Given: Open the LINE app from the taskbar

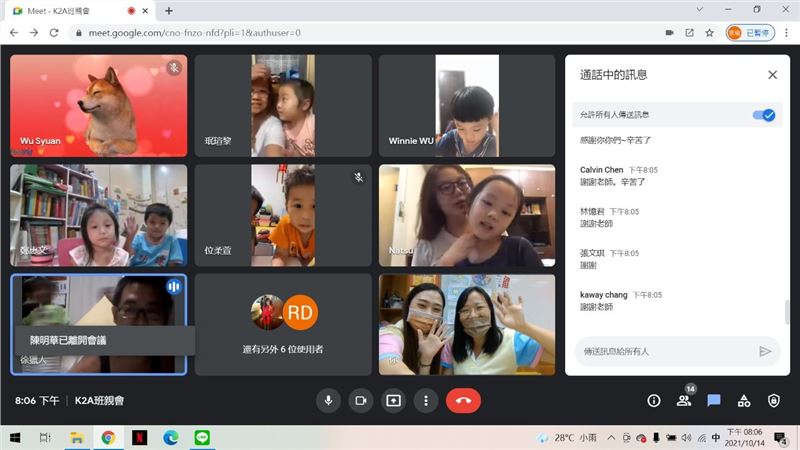Looking at the screenshot, I should [200, 437].
